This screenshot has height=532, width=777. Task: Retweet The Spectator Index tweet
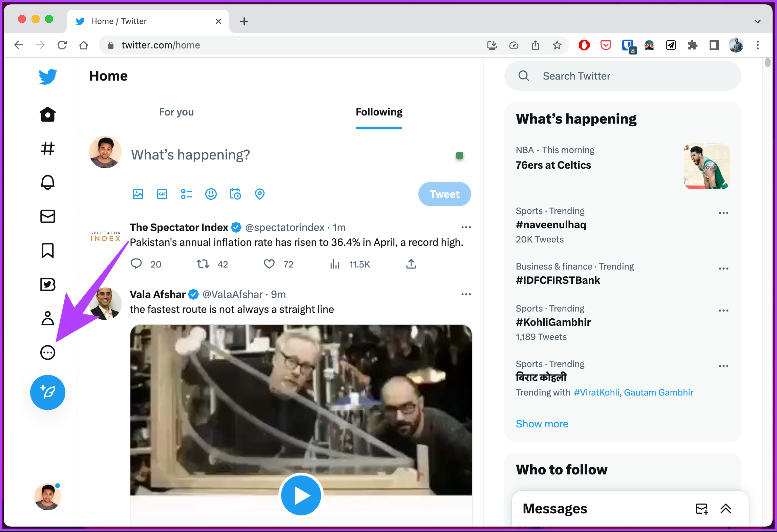click(203, 264)
